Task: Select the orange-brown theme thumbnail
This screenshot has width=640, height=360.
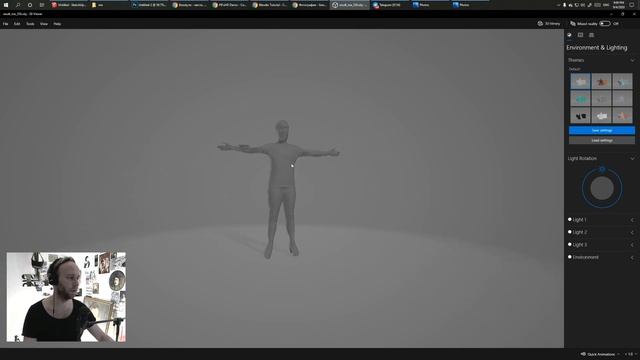Action: click(x=601, y=81)
